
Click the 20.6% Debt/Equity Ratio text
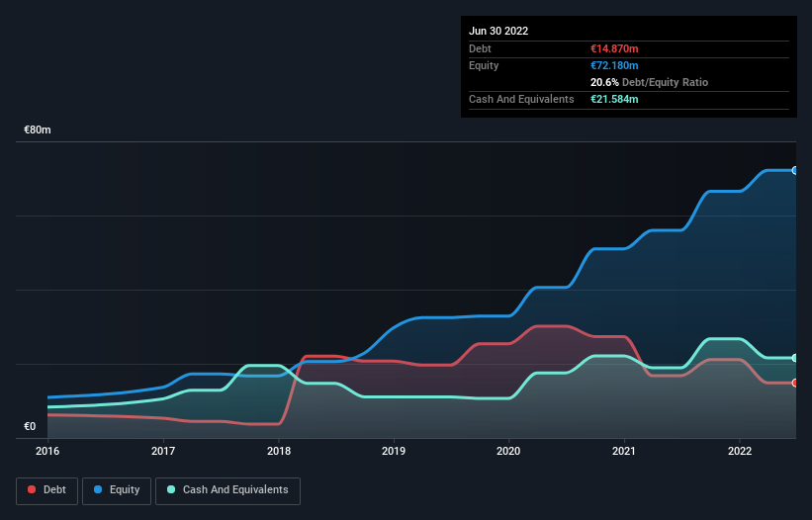click(650, 82)
